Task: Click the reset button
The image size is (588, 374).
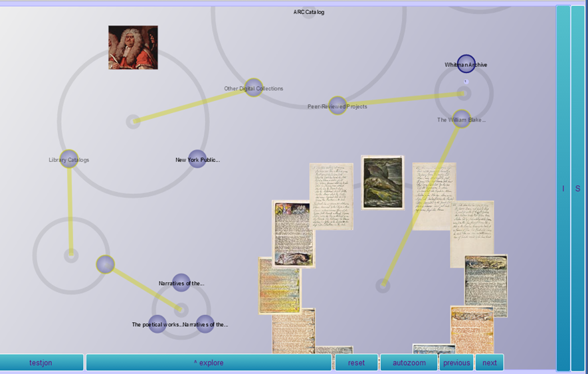Action: point(356,363)
